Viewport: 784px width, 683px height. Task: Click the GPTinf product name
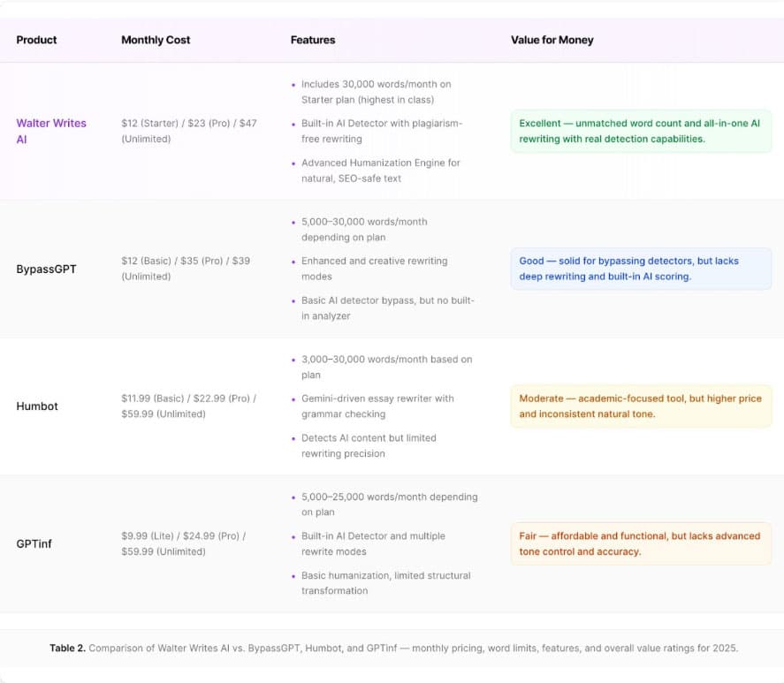[34, 543]
